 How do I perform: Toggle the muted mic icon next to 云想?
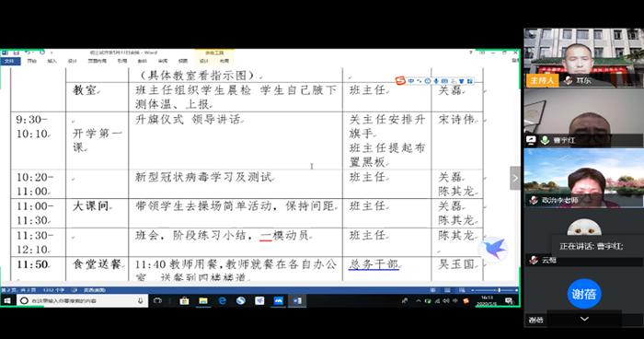(534, 260)
